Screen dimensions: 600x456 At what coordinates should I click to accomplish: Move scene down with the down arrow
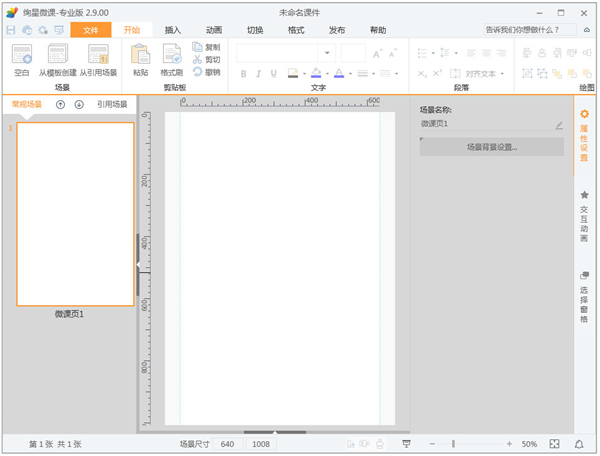tap(79, 104)
